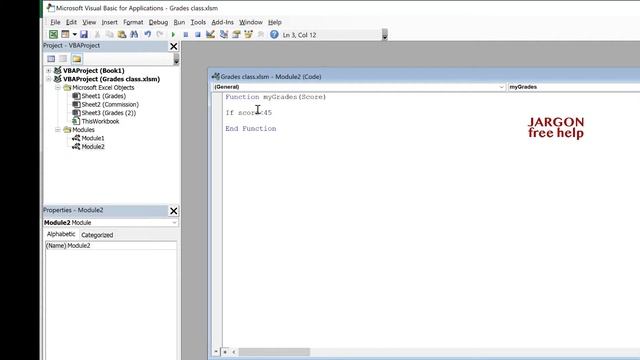The image size is (640, 360).
Task: Open the Tools menu
Action: tap(198, 22)
